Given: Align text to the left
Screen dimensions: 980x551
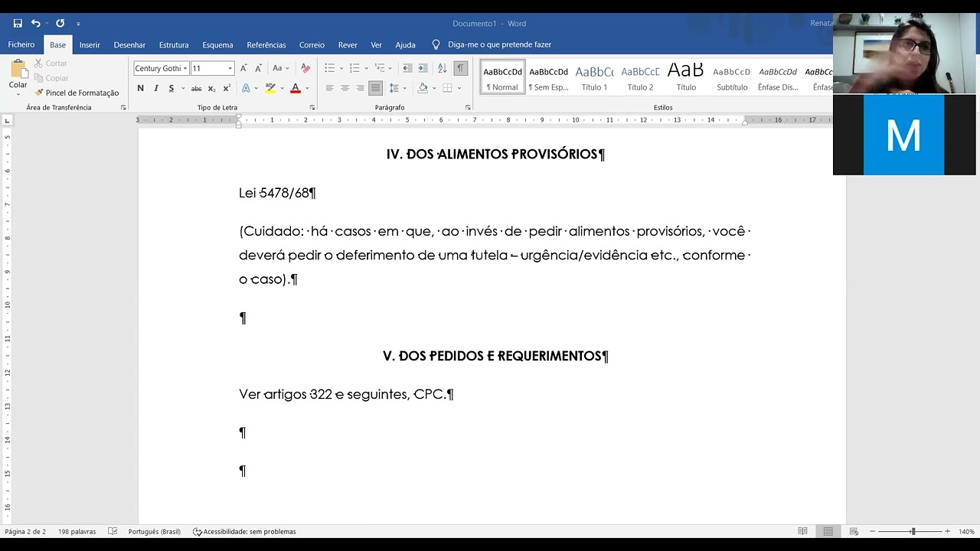Looking at the screenshot, I should [329, 88].
